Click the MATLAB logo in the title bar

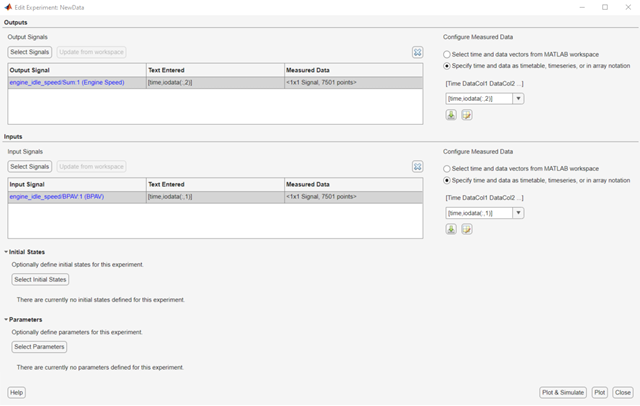pos(8,7)
